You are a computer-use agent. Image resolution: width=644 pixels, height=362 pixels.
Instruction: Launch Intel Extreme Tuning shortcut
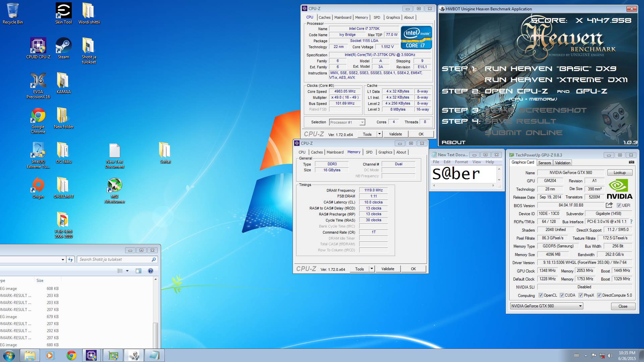(x=38, y=155)
